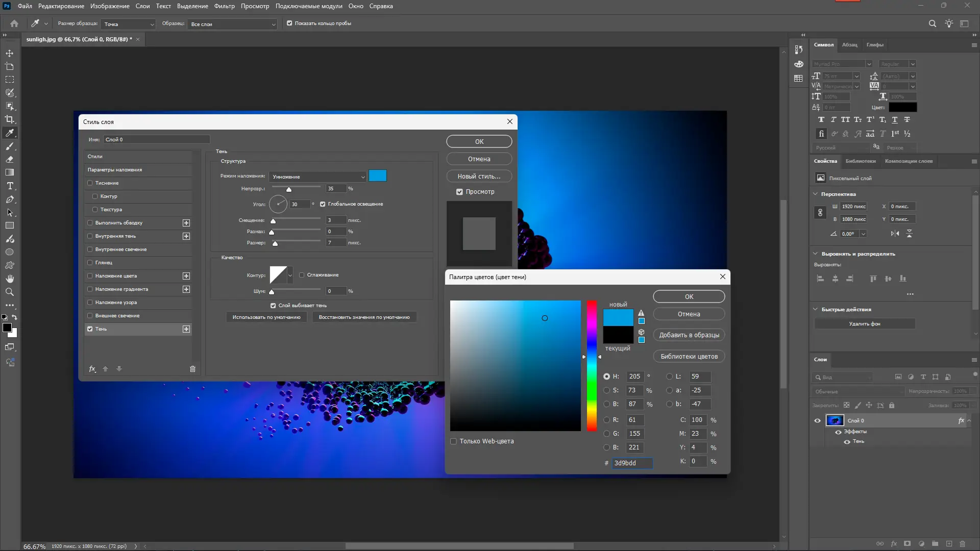Select the Pen tool

9,199
